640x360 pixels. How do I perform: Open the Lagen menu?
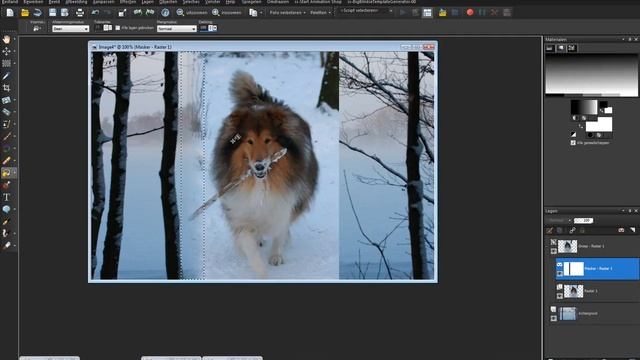(147, 2)
